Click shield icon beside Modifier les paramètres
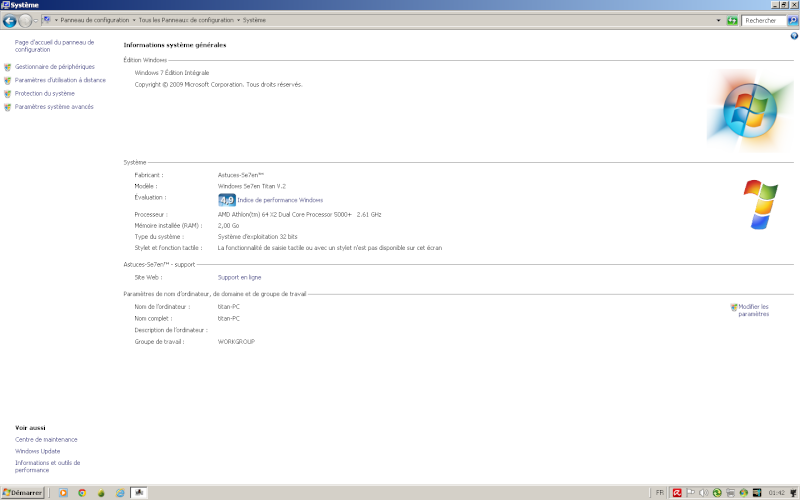 [x=734, y=307]
